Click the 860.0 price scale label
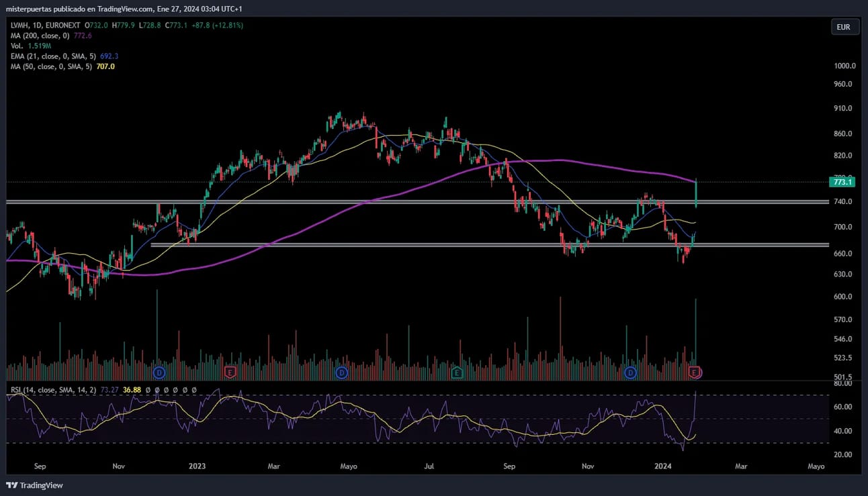The height and width of the screenshot is (496, 868). (x=842, y=134)
